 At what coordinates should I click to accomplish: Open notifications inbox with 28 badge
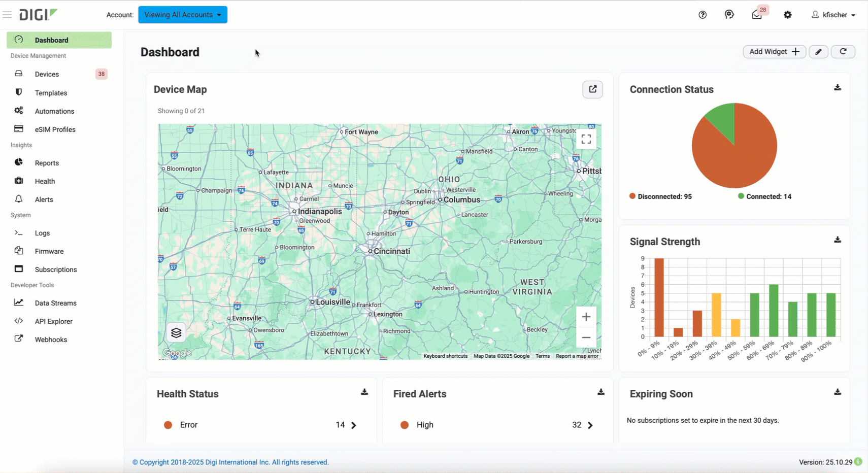coord(757,15)
